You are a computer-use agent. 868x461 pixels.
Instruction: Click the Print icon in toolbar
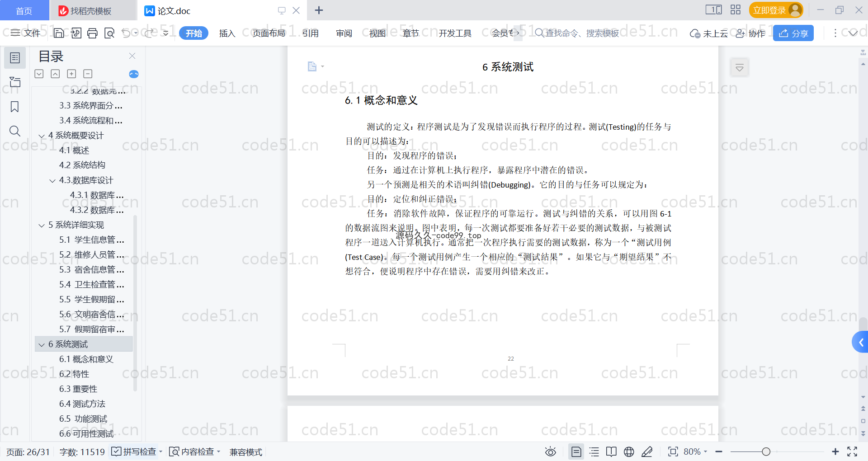click(93, 33)
